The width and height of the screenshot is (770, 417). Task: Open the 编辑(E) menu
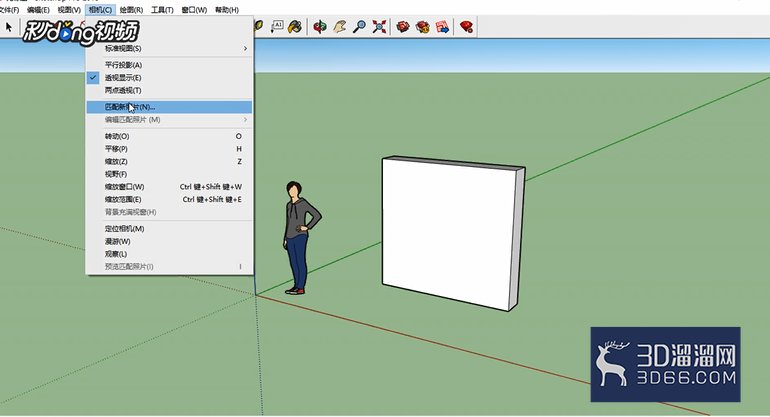pyautogui.click(x=38, y=10)
